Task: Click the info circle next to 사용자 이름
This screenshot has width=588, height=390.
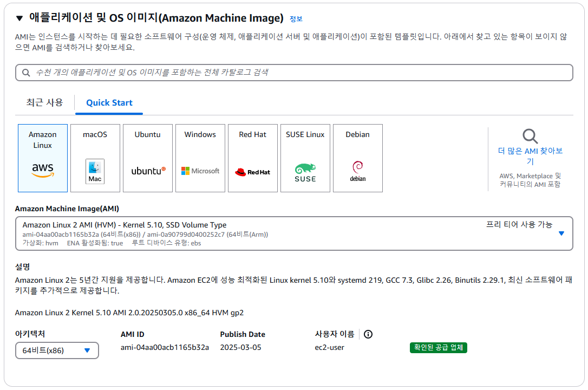Action: [x=368, y=334]
